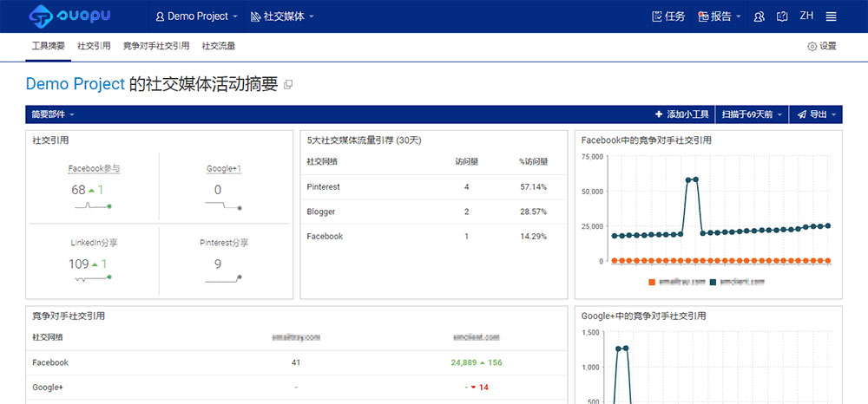Open the hamburger menu icon
The height and width of the screenshot is (404, 868).
[831, 16]
